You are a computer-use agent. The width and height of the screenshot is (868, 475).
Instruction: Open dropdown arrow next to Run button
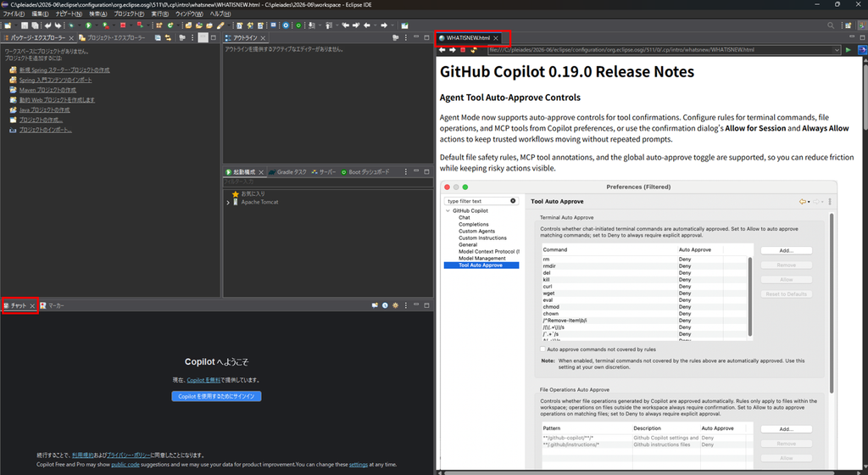(x=95, y=25)
